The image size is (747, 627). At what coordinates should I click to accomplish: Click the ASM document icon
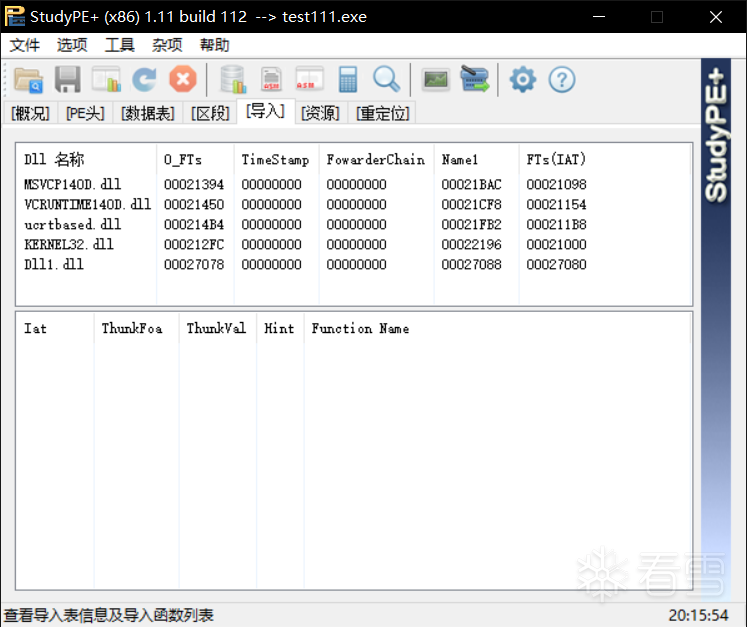tap(272, 80)
